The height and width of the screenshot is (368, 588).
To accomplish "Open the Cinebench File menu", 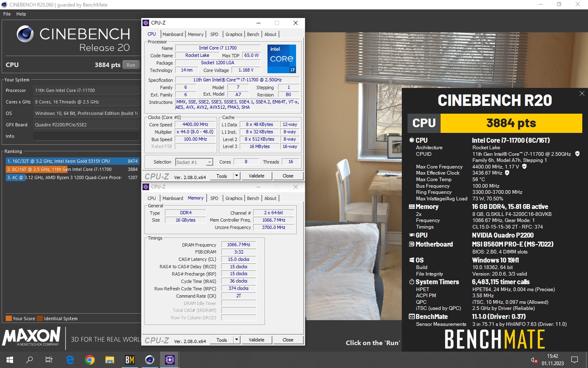I will pos(7,14).
